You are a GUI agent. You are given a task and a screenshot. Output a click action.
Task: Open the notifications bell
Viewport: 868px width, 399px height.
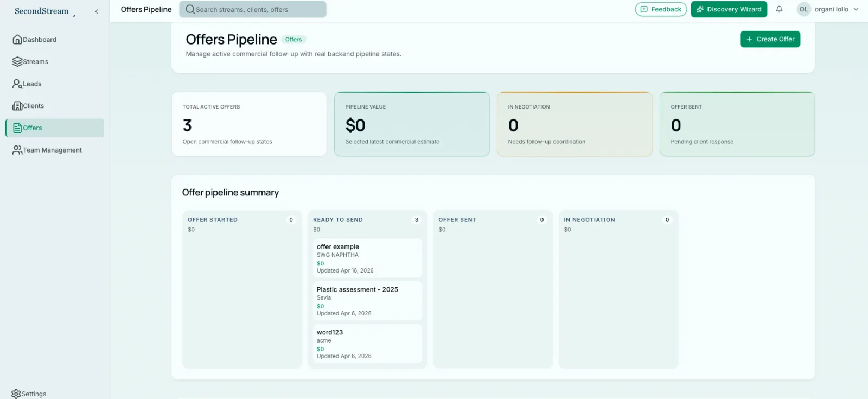pos(779,9)
